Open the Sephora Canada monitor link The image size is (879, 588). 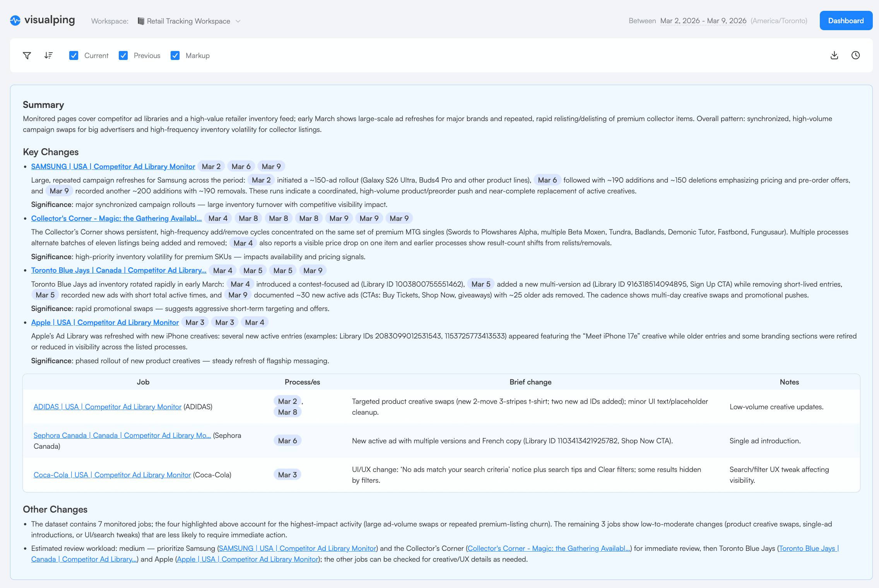coord(121,435)
